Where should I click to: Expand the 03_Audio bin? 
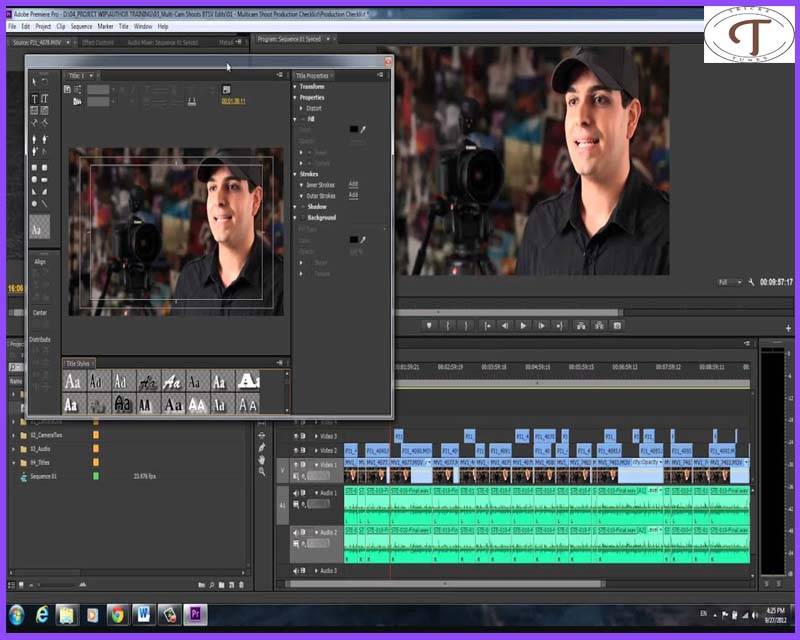tap(14, 449)
